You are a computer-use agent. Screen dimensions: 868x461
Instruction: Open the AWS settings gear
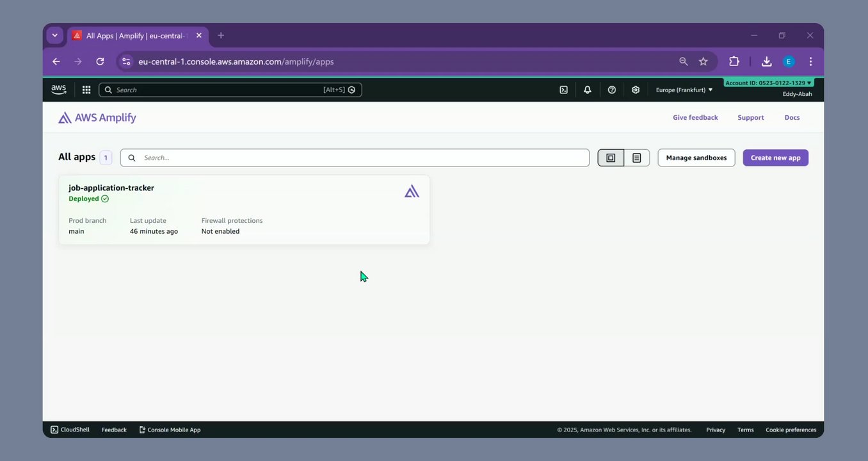(636, 90)
